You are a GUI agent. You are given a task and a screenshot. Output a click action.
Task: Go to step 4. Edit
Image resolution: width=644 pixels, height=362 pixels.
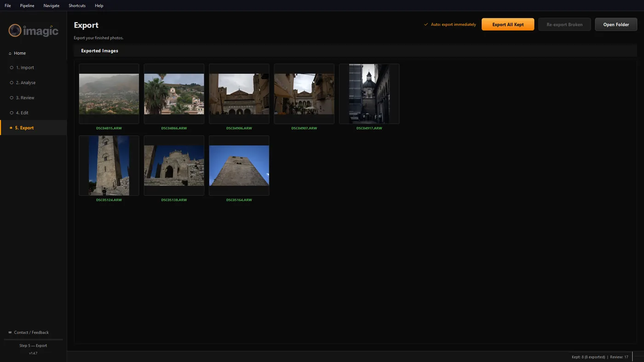tap(33, 113)
